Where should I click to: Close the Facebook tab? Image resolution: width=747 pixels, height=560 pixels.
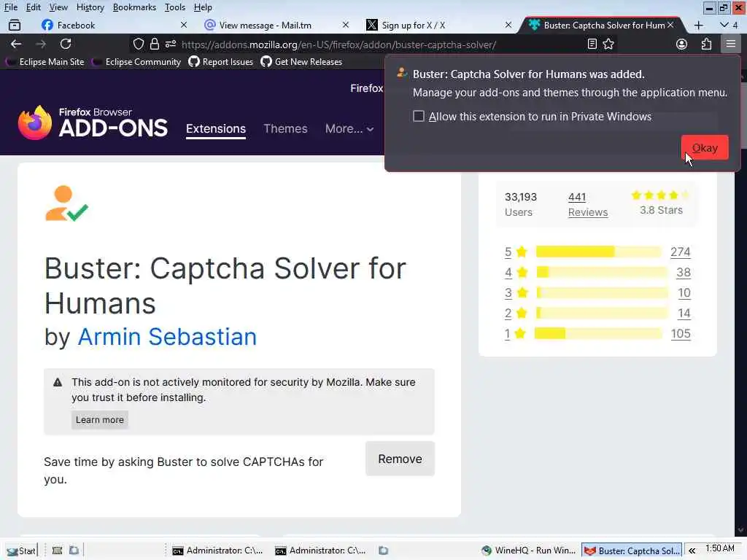184,25
